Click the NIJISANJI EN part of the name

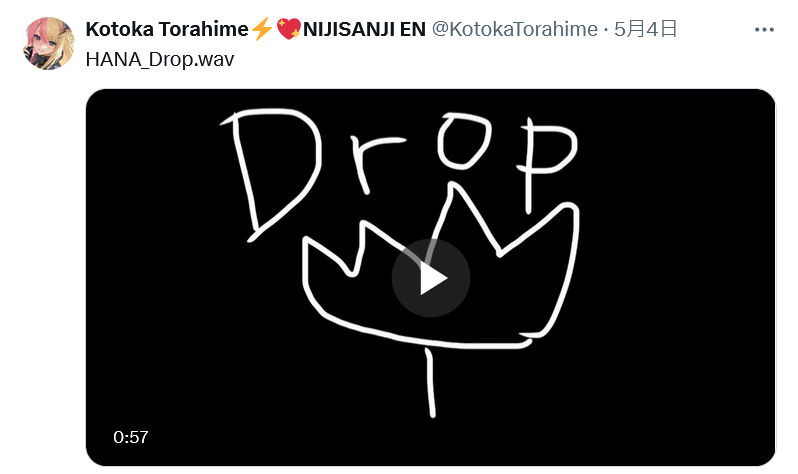pos(364,29)
